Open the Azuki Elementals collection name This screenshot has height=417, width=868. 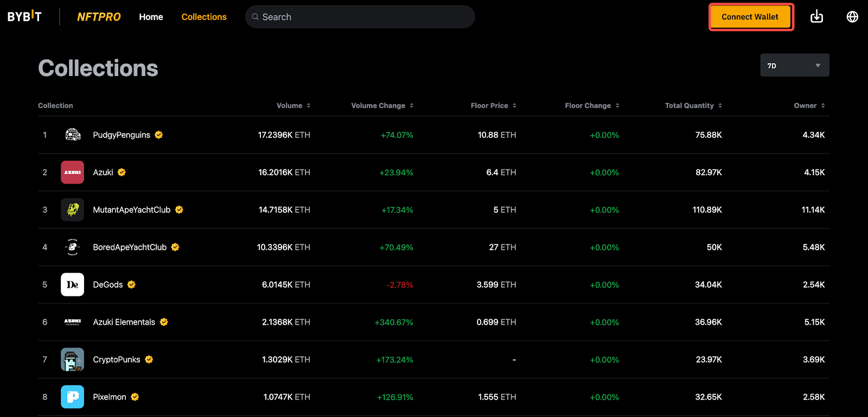pyautogui.click(x=124, y=322)
